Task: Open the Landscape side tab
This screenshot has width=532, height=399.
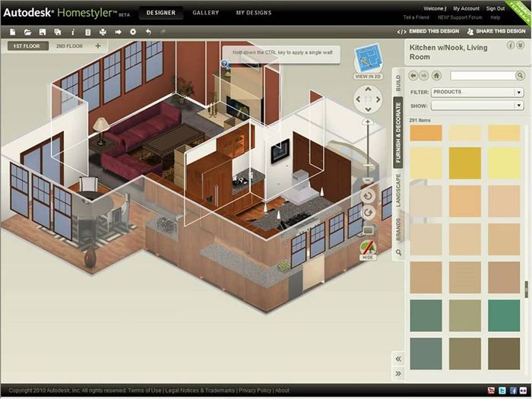Action: pos(398,190)
